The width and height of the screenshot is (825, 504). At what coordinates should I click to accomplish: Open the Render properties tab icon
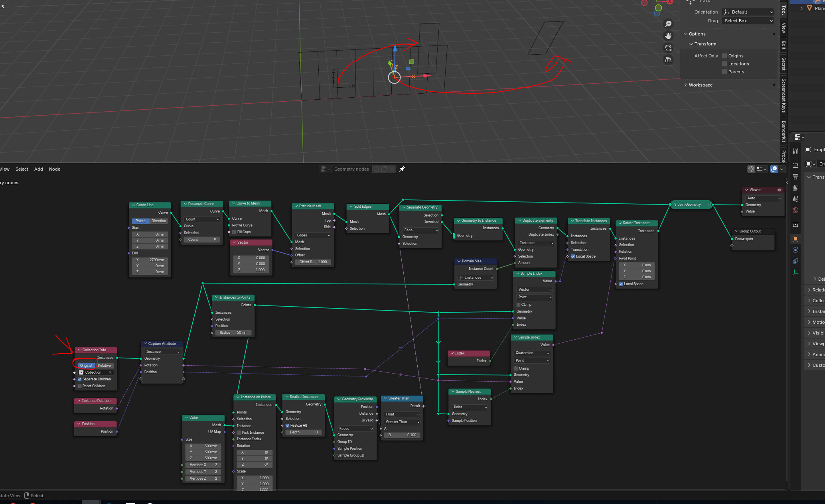pos(795,165)
